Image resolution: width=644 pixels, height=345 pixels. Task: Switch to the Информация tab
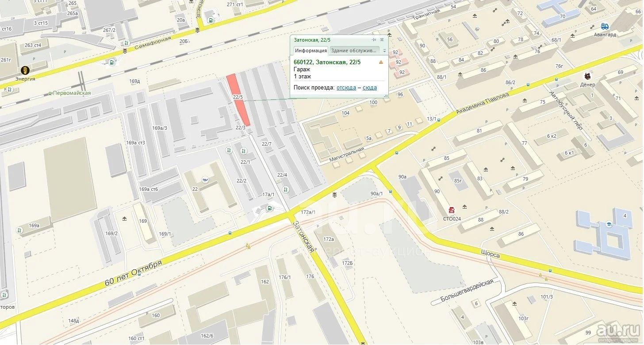[310, 50]
